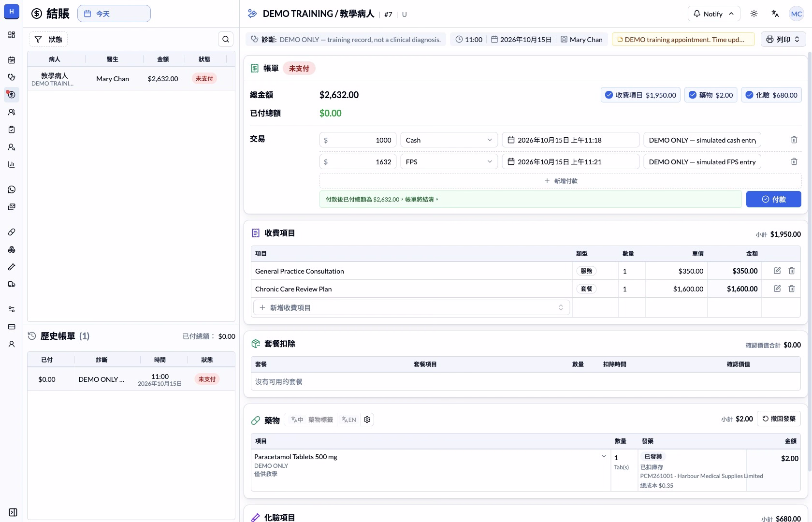Edit the Chronic Care Review Plan item

[x=777, y=289]
